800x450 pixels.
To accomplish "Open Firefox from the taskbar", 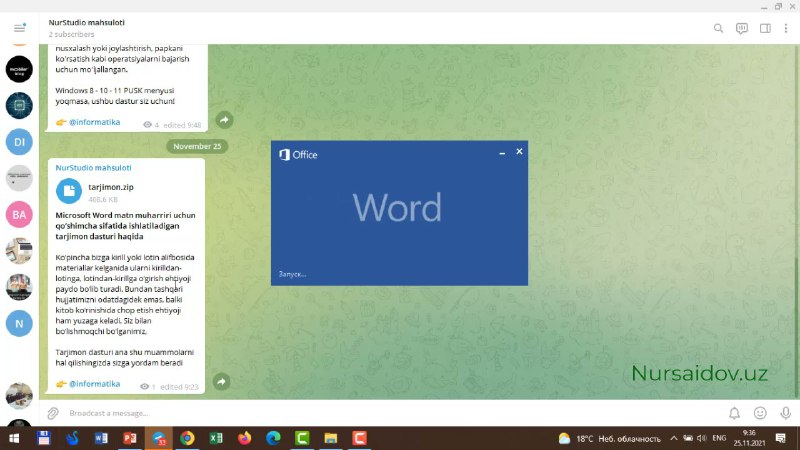I will pos(244,438).
